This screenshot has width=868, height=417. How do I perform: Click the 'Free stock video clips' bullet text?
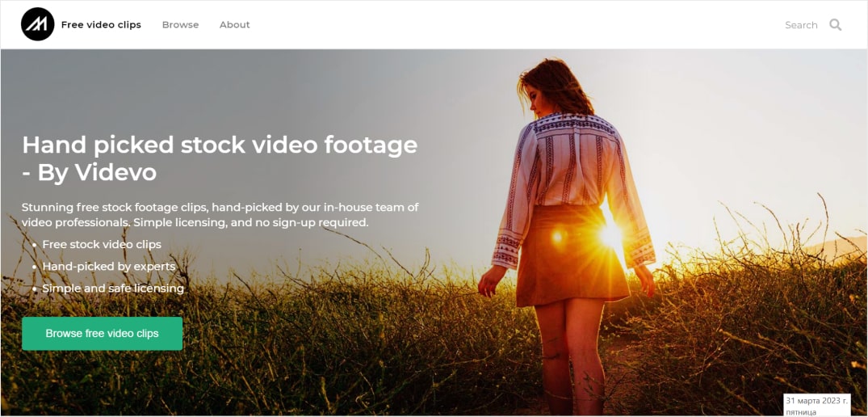pyautogui.click(x=102, y=244)
